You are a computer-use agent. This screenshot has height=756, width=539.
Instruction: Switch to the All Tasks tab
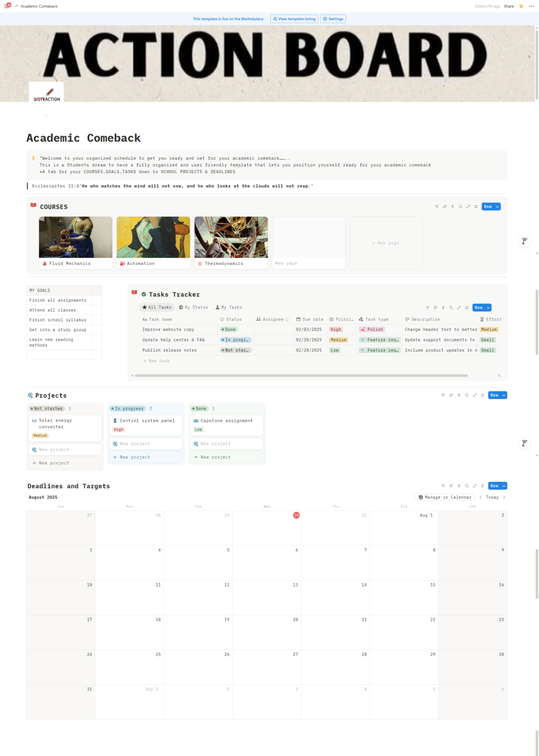point(157,307)
